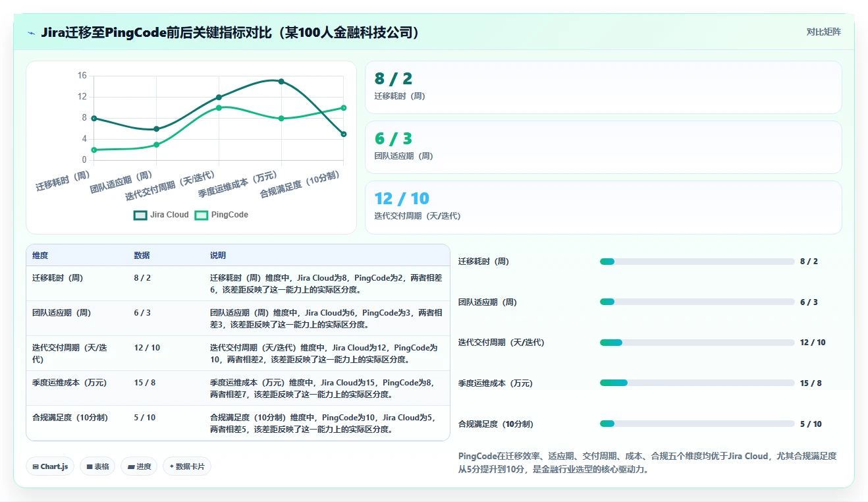This screenshot has width=868, height=502.
Task: Open the 8 / 2 迁移耗时 data card
Action: [x=603, y=88]
